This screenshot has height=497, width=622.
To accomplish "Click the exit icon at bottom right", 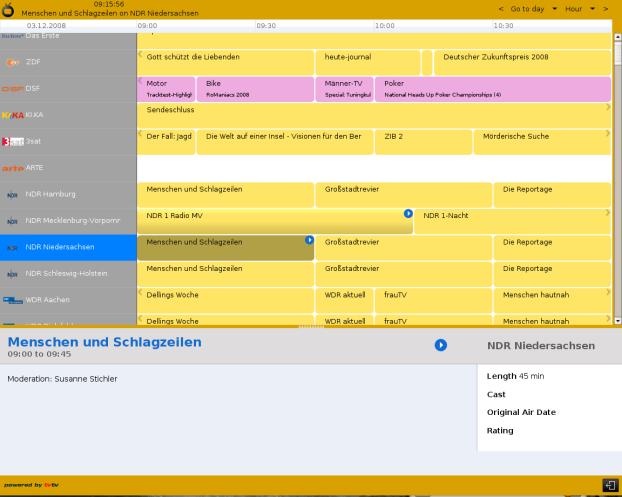I will point(610,485).
